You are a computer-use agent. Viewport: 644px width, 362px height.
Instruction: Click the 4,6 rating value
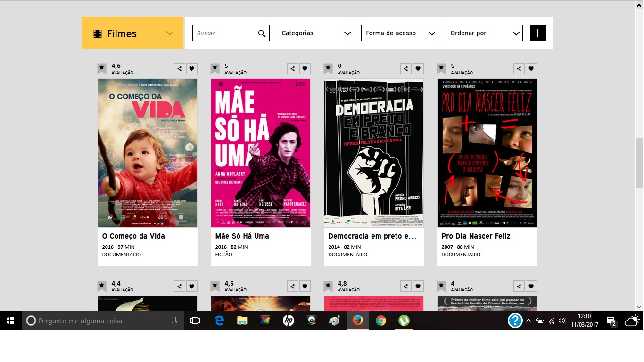click(116, 66)
